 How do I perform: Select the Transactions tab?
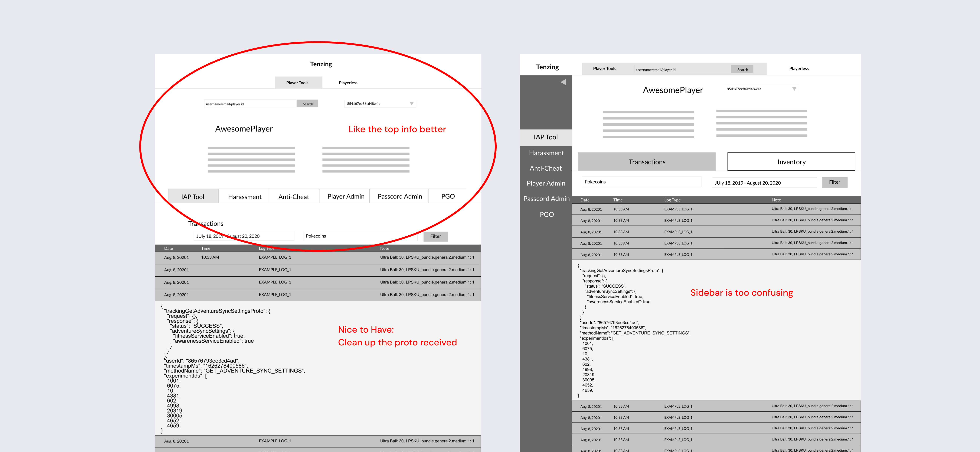click(646, 162)
